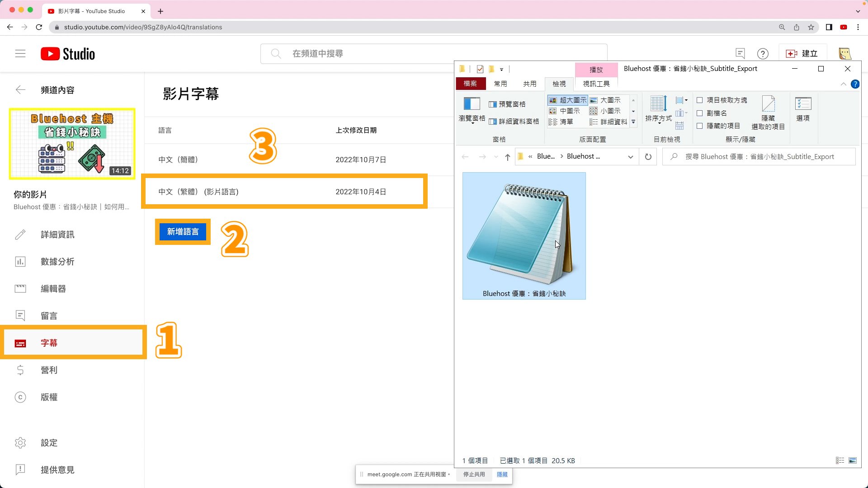Switch to large thumbnails view in Explorer status bar
This screenshot has height=488, width=868.
[x=853, y=460]
